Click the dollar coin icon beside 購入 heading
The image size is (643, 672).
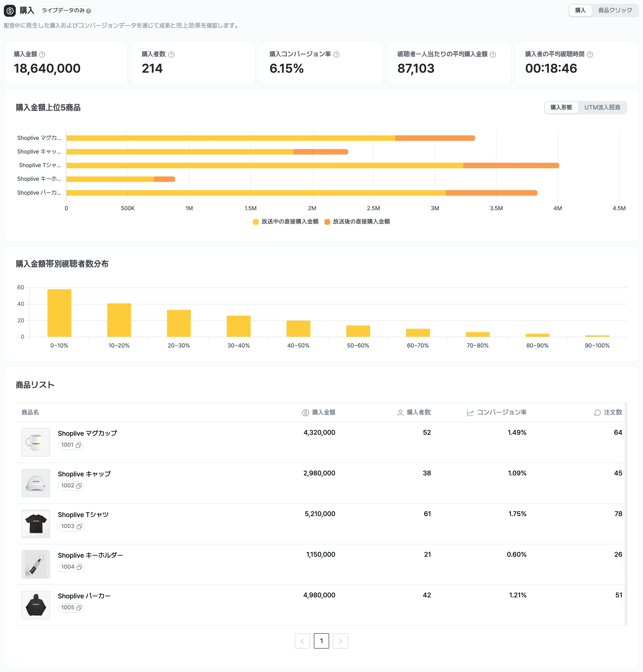tap(10, 11)
